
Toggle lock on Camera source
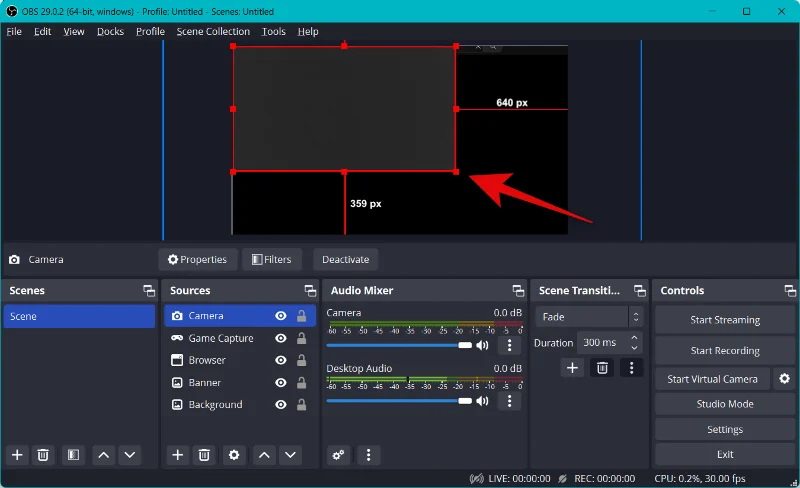302,316
